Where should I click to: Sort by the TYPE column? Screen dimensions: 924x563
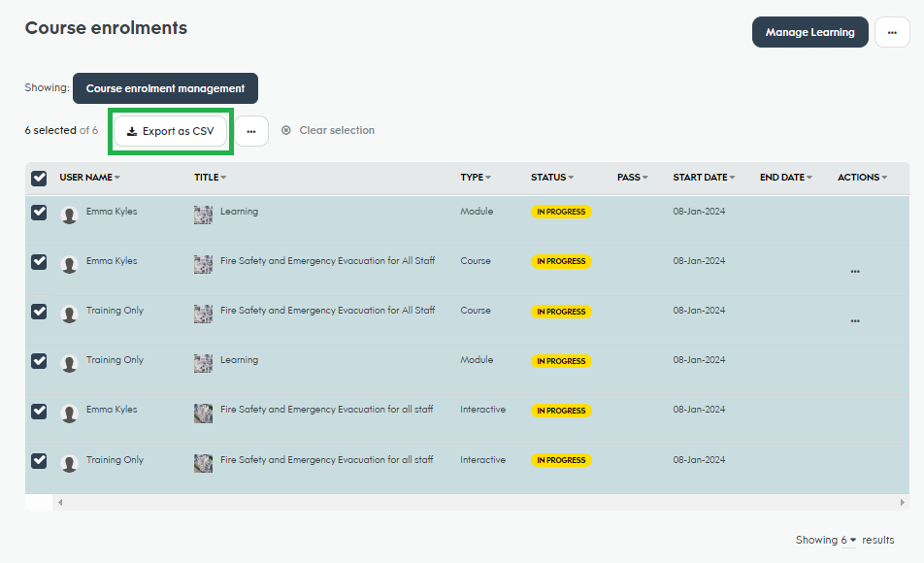476,177
